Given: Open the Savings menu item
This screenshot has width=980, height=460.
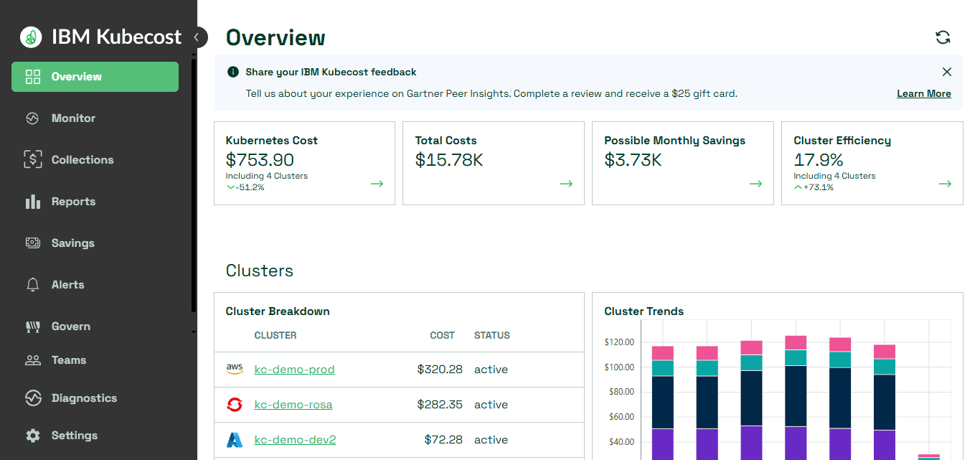Looking at the screenshot, I should pyautogui.click(x=95, y=243).
